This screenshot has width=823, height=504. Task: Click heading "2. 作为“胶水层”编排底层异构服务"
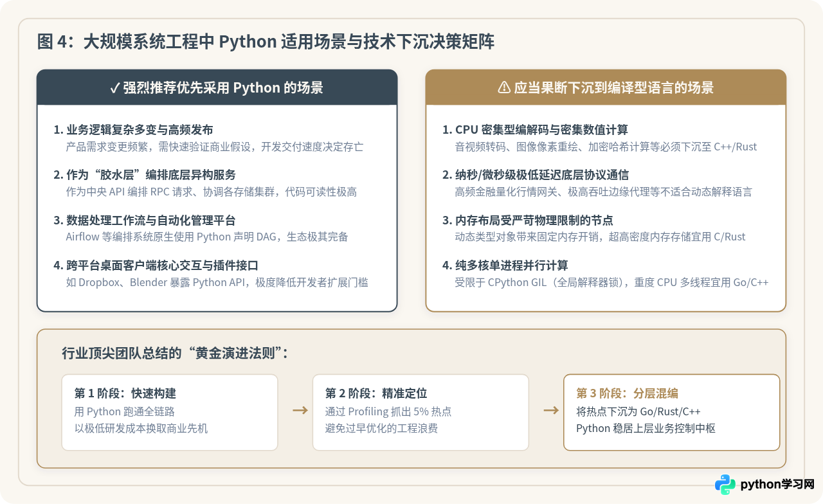145,175
